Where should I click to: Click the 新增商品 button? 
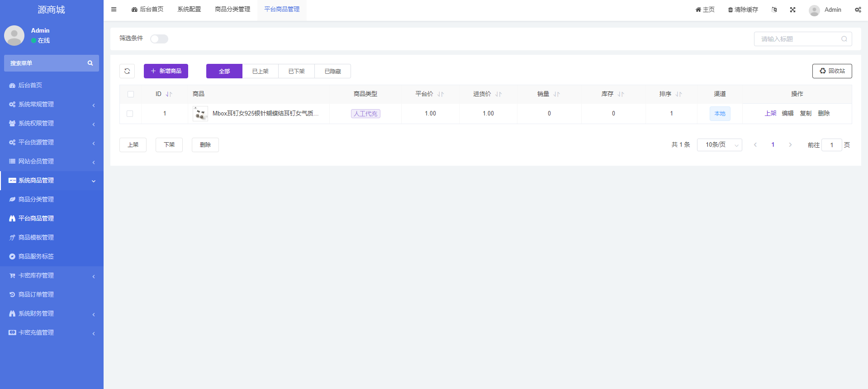[x=166, y=71]
